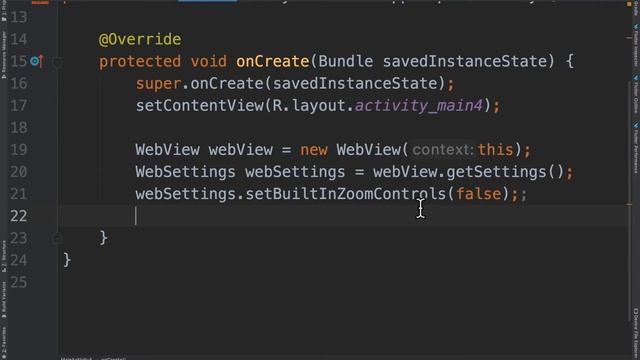Click the fold end marker on line 23
This screenshot has height=360, width=640.
57,238
